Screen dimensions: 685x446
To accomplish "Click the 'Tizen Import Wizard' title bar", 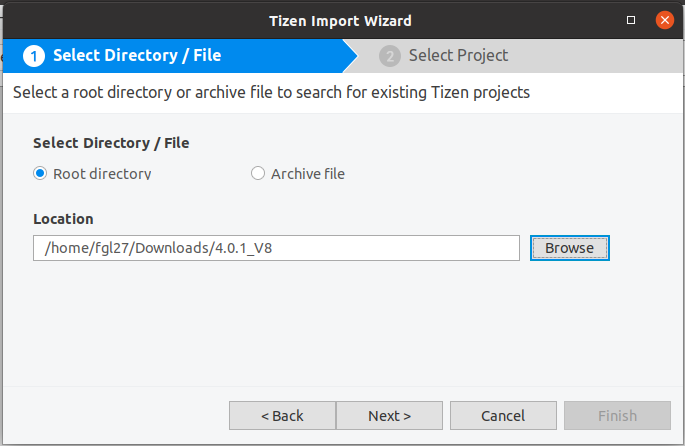I will pyautogui.click(x=340, y=21).
